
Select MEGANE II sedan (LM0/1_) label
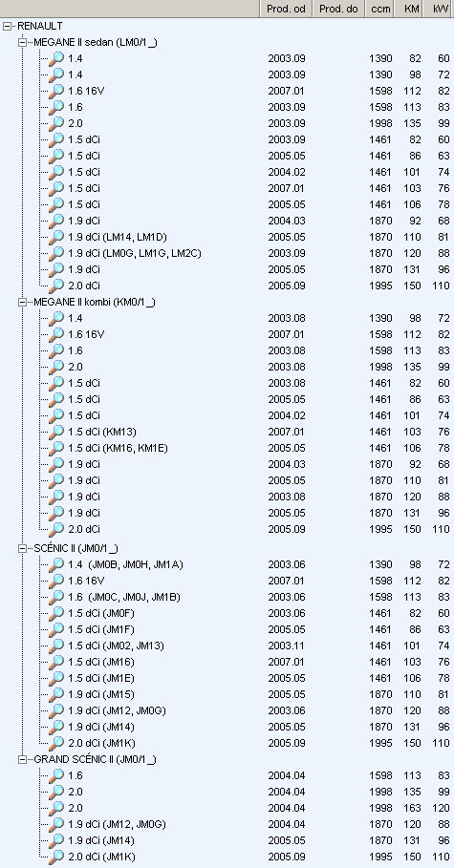click(96, 42)
